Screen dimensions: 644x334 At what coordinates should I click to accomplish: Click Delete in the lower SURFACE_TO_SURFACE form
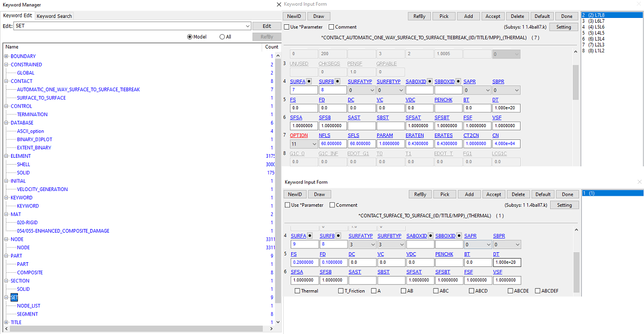tap(518, 195)
